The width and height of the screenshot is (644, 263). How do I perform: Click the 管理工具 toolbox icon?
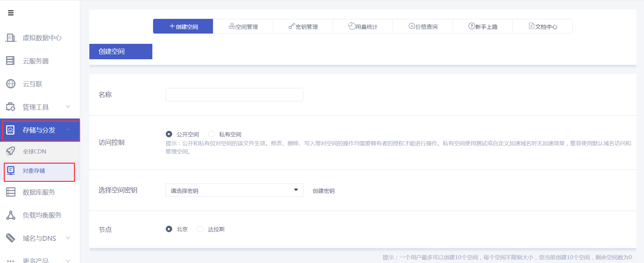[11, 107]
